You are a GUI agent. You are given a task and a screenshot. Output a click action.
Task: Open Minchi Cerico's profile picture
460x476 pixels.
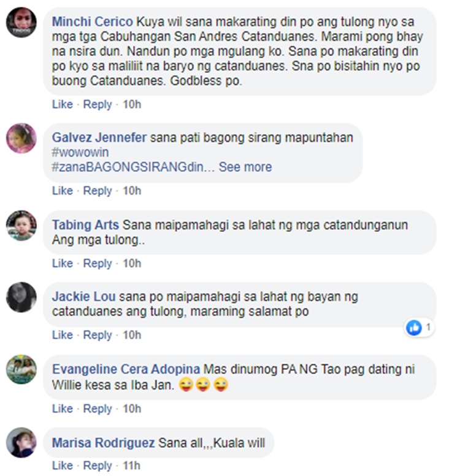[21, 23]
